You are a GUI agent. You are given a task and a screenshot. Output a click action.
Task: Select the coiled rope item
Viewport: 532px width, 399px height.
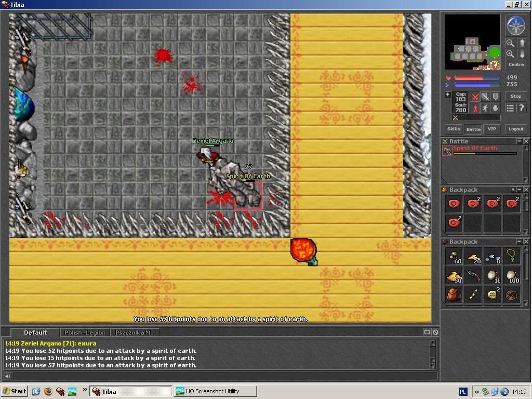[512, 295]
